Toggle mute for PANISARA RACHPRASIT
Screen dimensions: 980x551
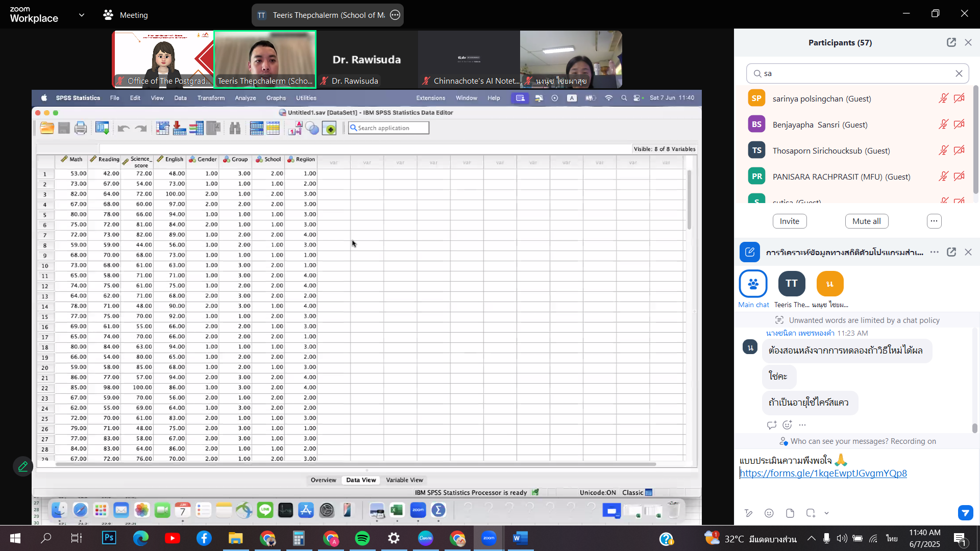point(943,177)
